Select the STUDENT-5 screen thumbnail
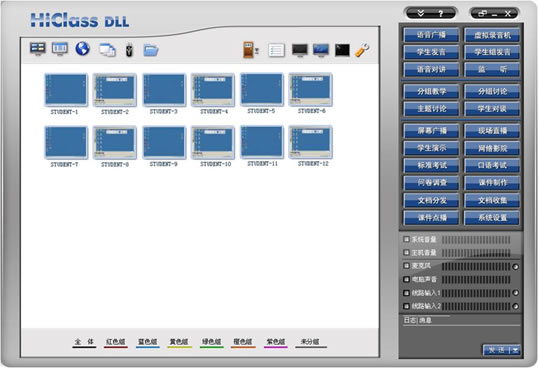 point(262,89)
